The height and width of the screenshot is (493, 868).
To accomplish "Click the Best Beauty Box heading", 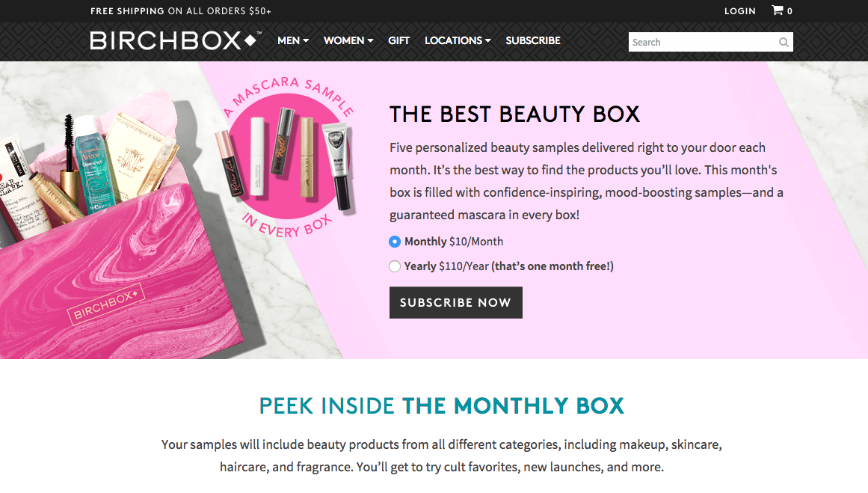I will tap(514, 114).
